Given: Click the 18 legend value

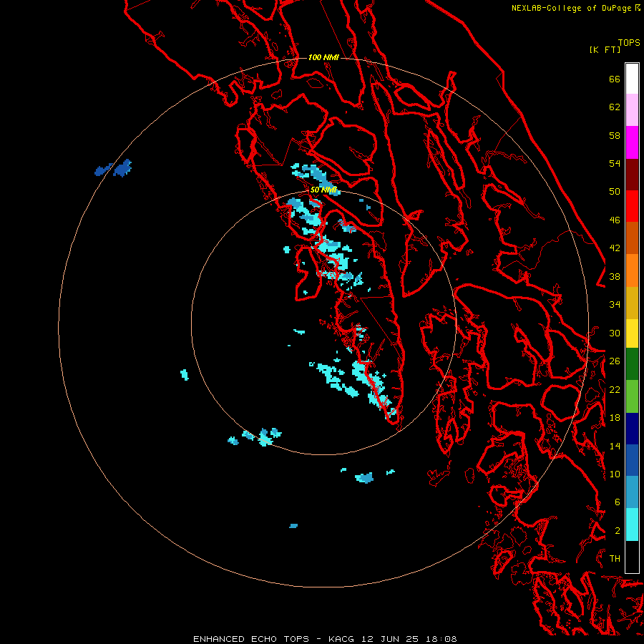Looking at the screenshot, I should tap(615, 418).
